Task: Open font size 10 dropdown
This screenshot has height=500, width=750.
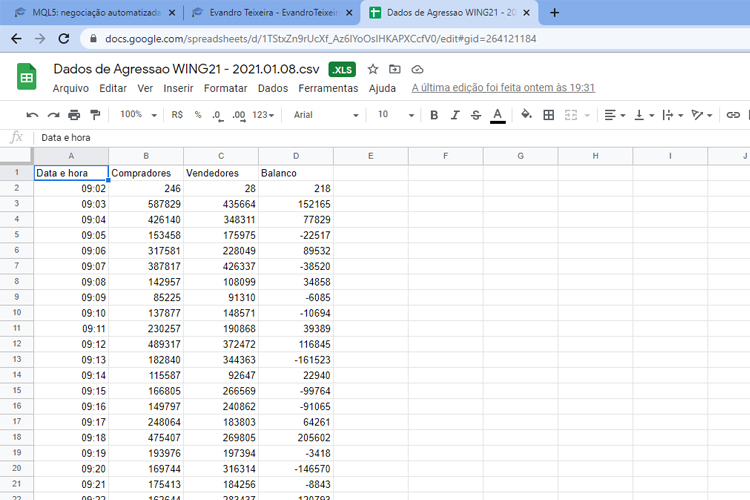Action: (395, 115)
